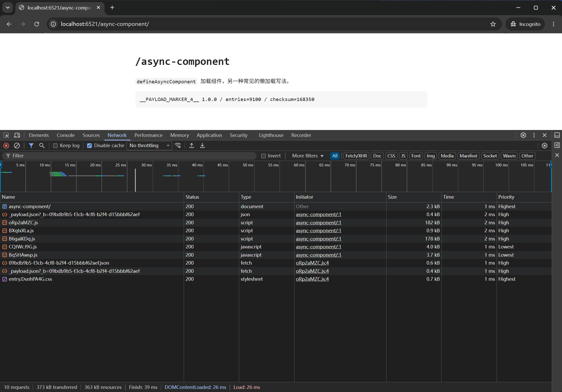Toggle the DevTools side panel icon
Viewport: 562px width, 392px height.
[x=557, y=145]
